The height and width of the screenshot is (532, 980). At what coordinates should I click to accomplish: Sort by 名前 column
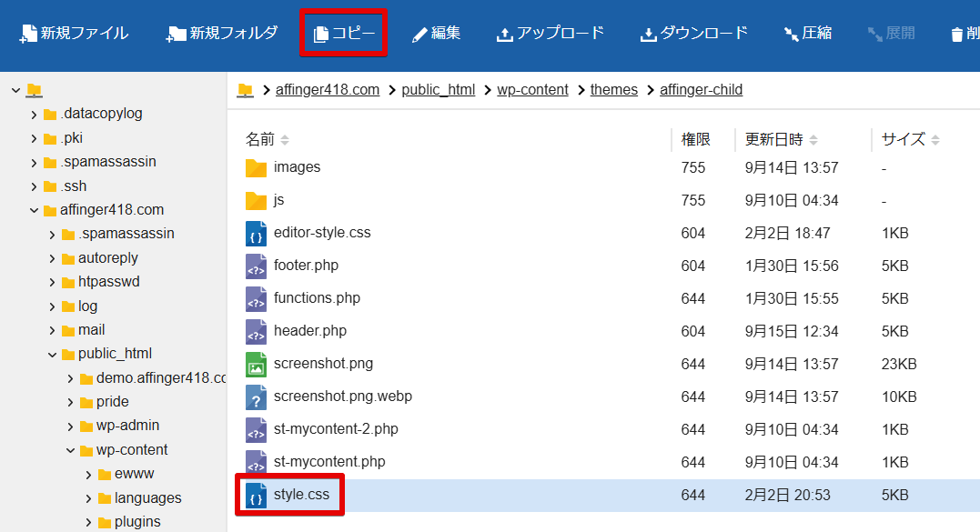(x=267, y=139)
